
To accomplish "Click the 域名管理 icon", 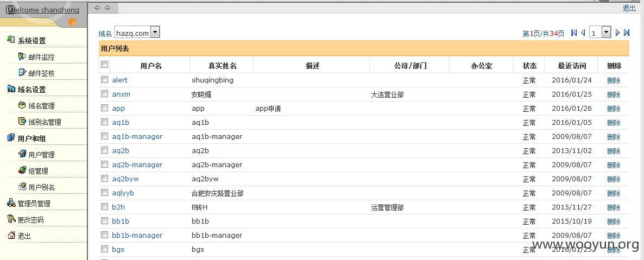I will pyautogui.click(x=22, y=105).
